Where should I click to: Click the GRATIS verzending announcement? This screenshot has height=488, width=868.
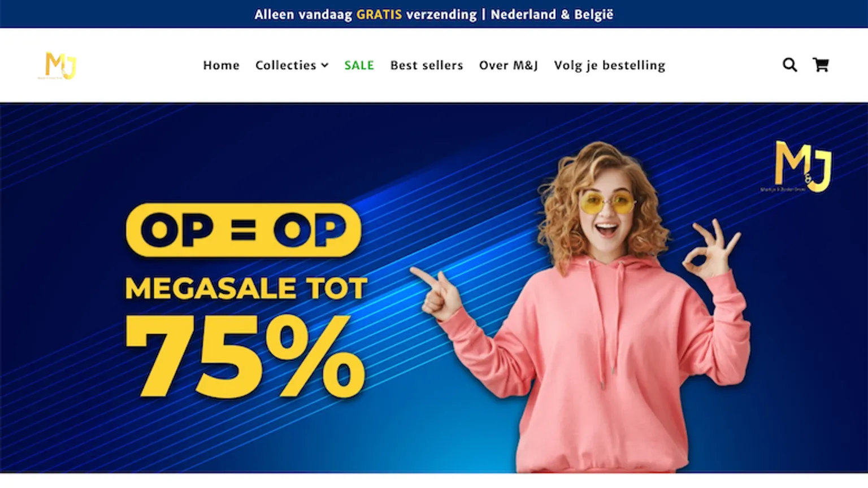[x=416, y=14]
